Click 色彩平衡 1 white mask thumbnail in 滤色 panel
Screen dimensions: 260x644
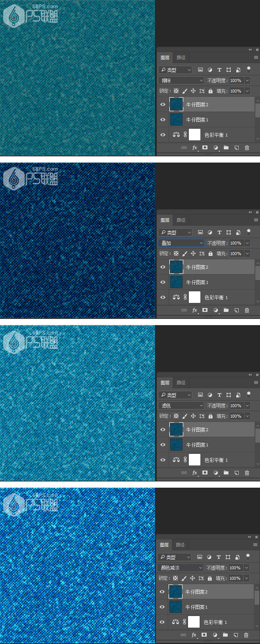[x=195, y=460]
